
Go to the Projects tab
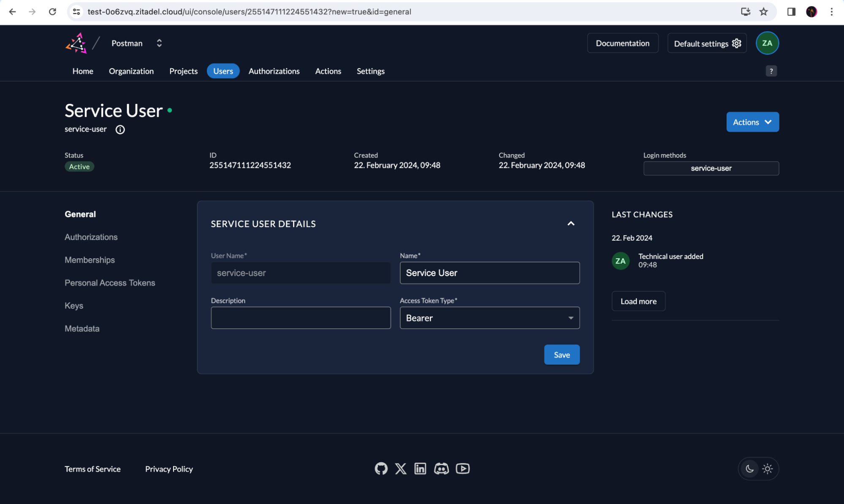183,71
